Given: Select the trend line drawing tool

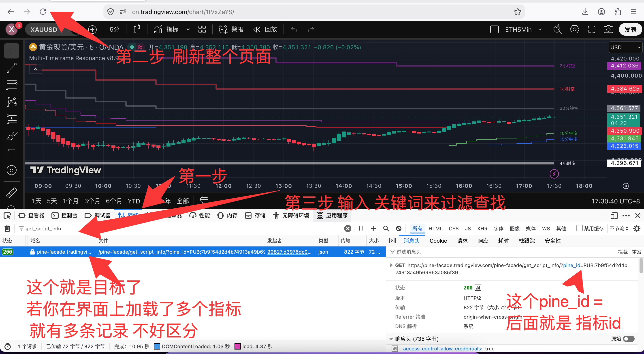Looking at the screenshot, I should click(x=11, y=68).
